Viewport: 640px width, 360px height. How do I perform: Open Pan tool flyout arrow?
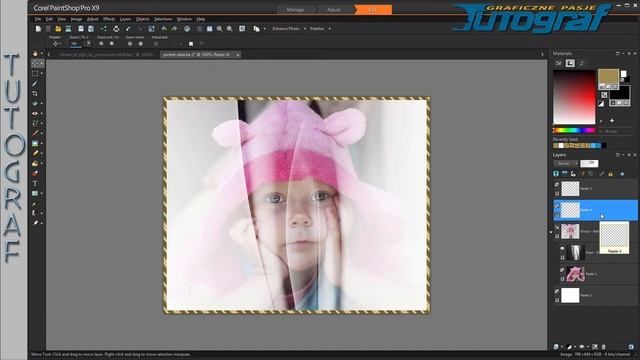42,54
